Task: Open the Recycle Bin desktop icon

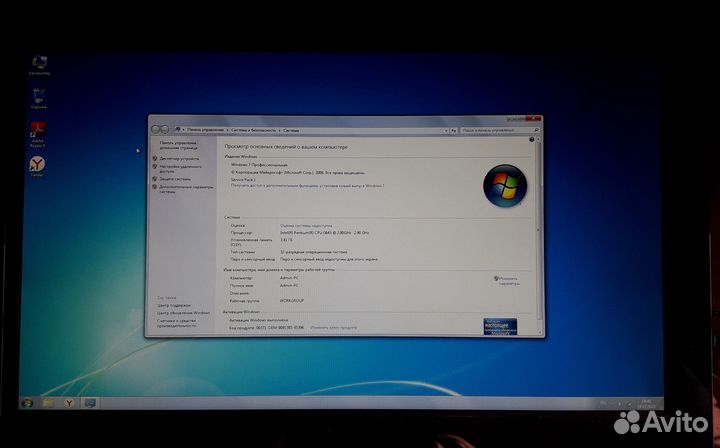Action: pos(39,99)
